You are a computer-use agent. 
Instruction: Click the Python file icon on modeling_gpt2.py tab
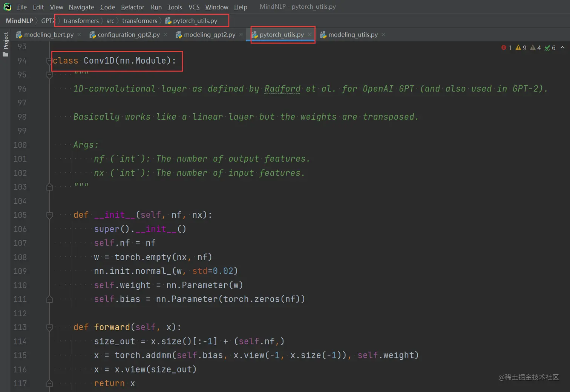click(x=179, y=35)
